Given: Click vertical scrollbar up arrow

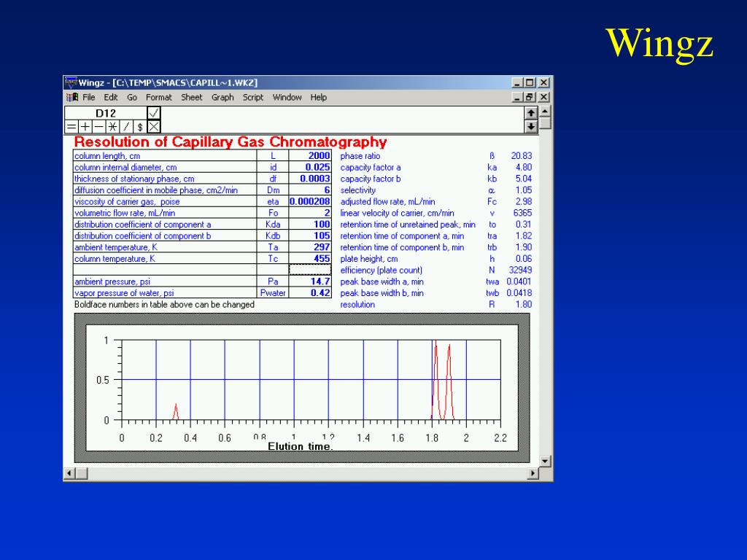Looking at the screenshot, I should tap(546, 112).
